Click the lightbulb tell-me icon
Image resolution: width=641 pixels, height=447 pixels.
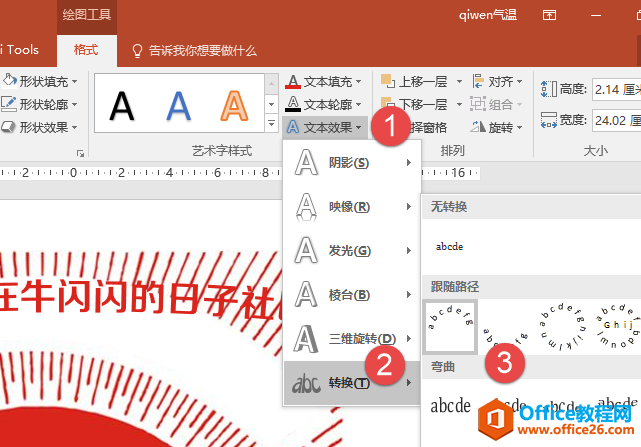tap(137, 51)
